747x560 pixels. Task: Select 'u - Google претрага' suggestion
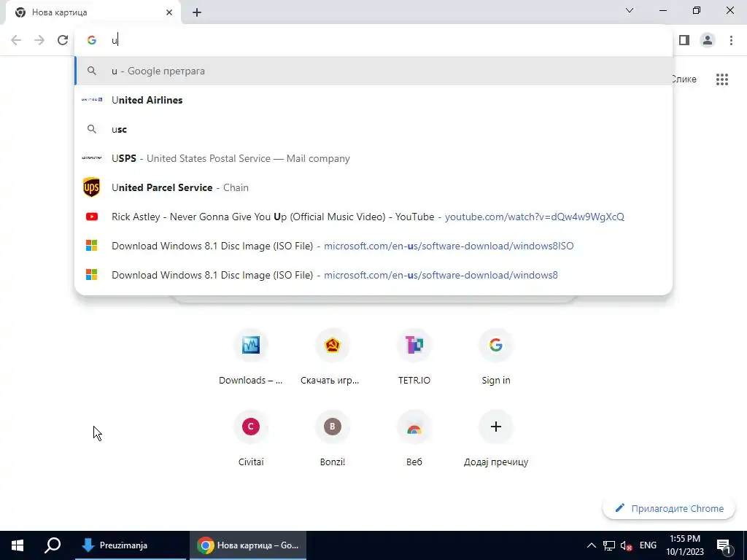373,71
